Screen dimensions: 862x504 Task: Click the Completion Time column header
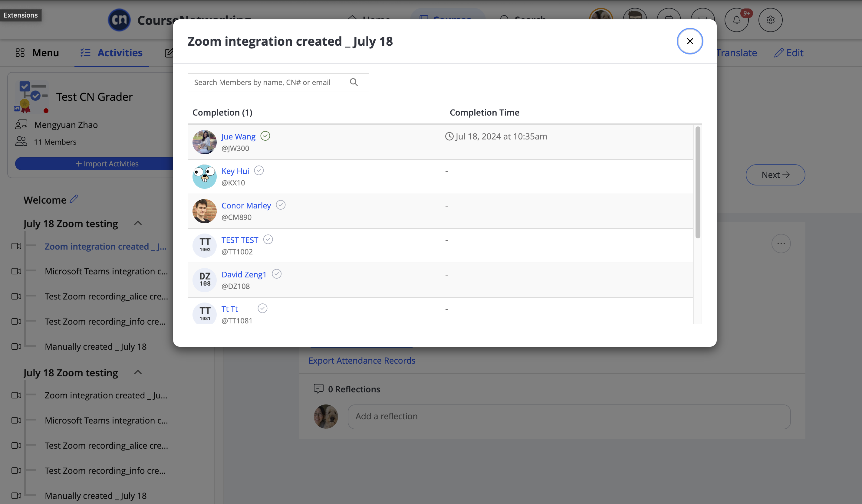484,113
